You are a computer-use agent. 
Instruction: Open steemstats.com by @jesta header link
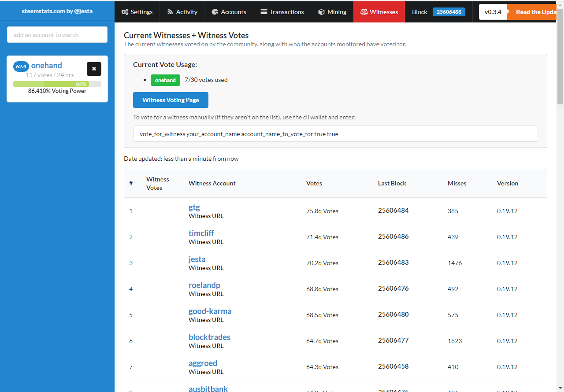[57, 11]
